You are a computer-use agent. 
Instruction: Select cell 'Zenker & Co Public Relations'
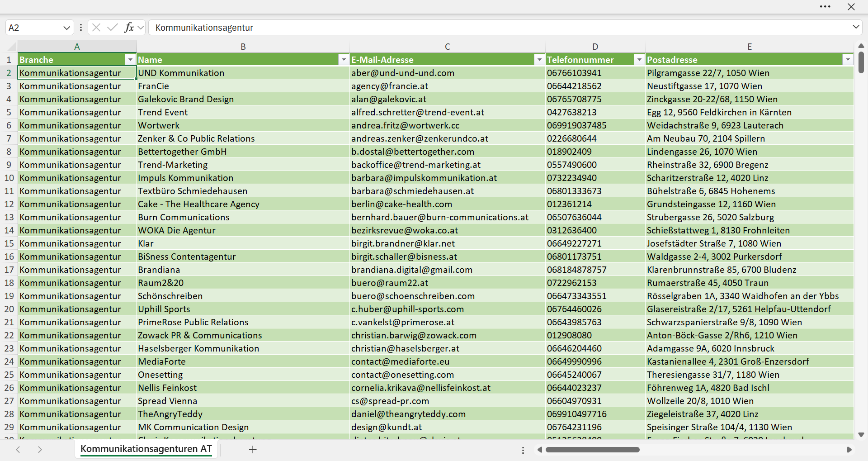[x=243, y=138]
